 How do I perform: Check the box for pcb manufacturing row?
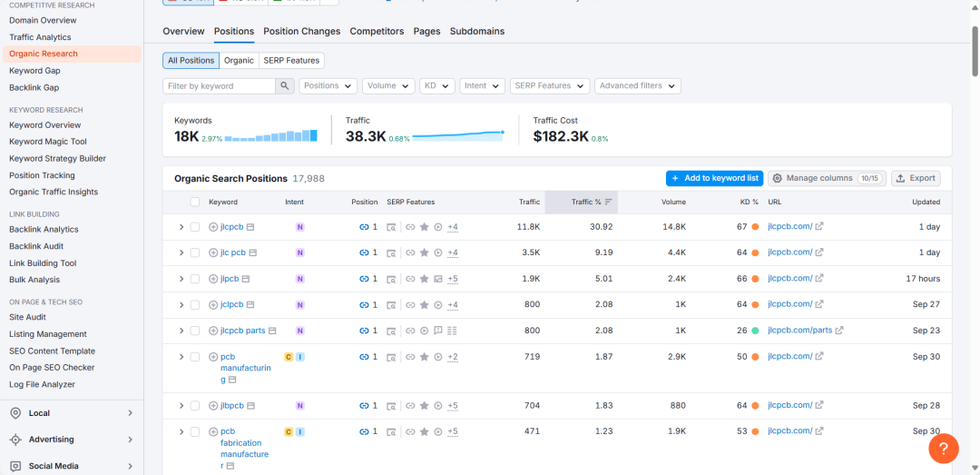pos(195,357)
